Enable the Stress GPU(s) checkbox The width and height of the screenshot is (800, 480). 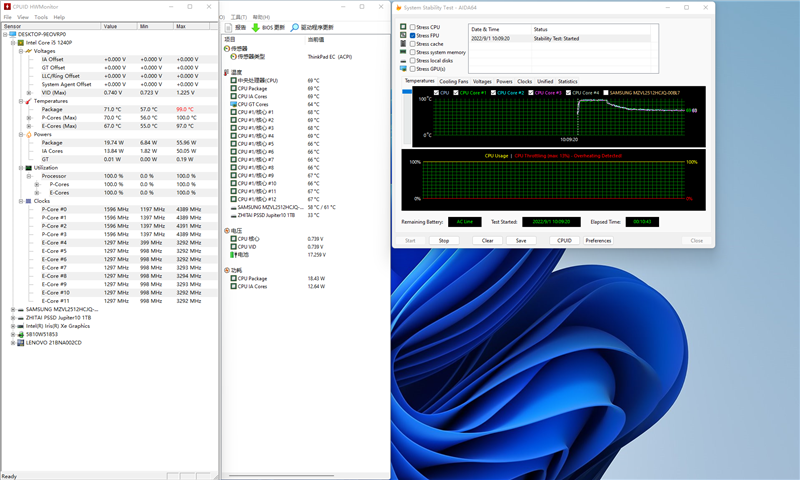[412, 69]
